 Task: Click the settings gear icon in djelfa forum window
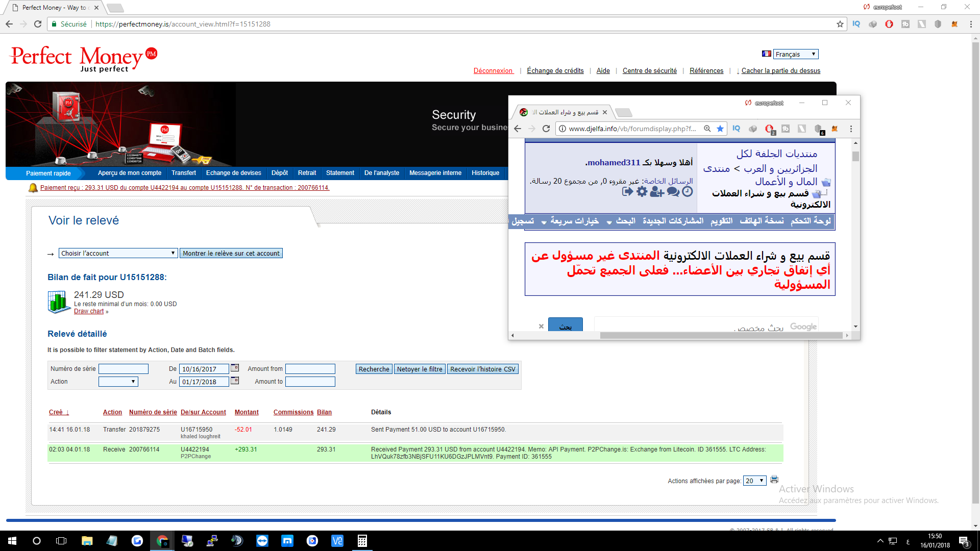(x=642, y=191)
